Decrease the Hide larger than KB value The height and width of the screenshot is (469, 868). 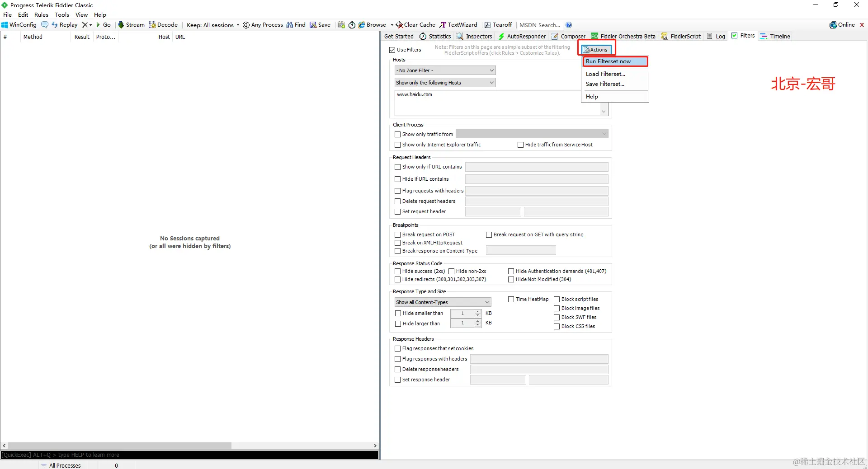coord(478,325)
